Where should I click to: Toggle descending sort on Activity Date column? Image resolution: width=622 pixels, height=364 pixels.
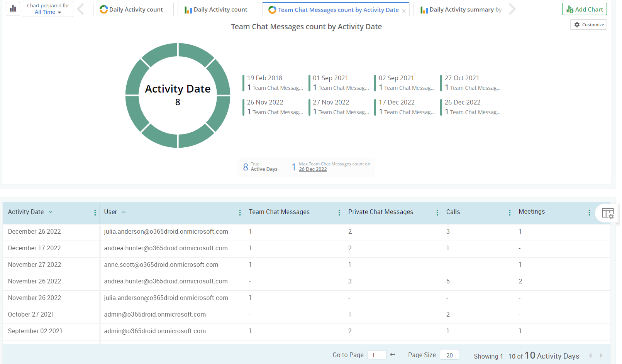51,212
